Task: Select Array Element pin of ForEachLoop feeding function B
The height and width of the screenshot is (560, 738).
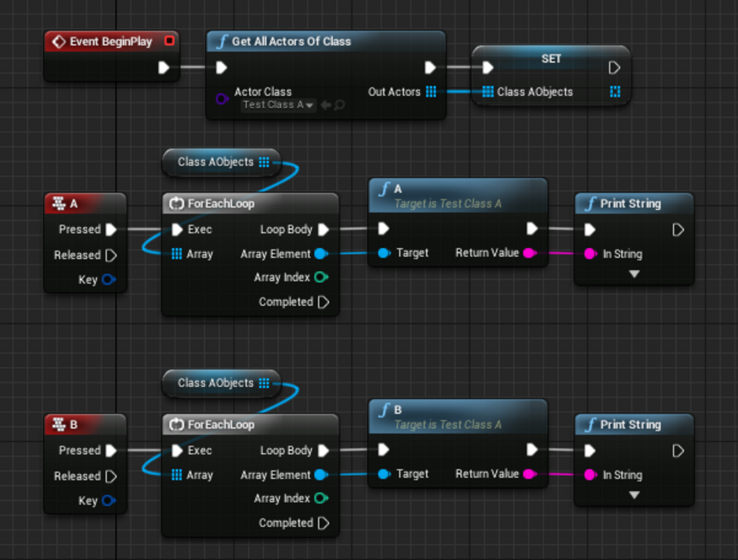Action: point(321,475)
